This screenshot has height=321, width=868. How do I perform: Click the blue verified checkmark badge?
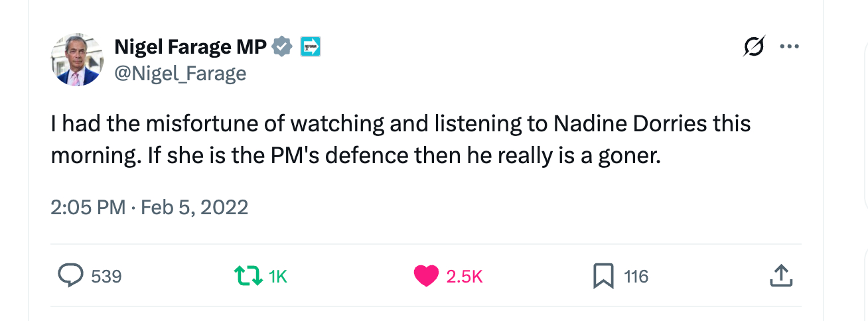tap(283, 47)
